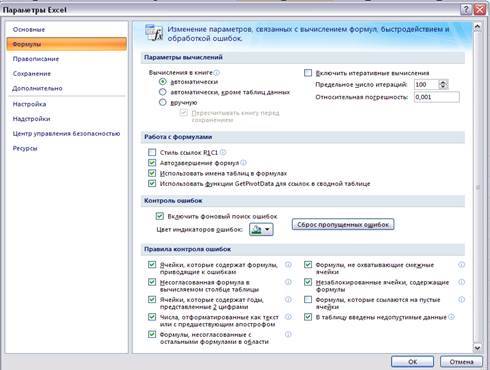Open the Дополнительно category
Viewport: 490px width, 370px height.
tap(37, 88)
